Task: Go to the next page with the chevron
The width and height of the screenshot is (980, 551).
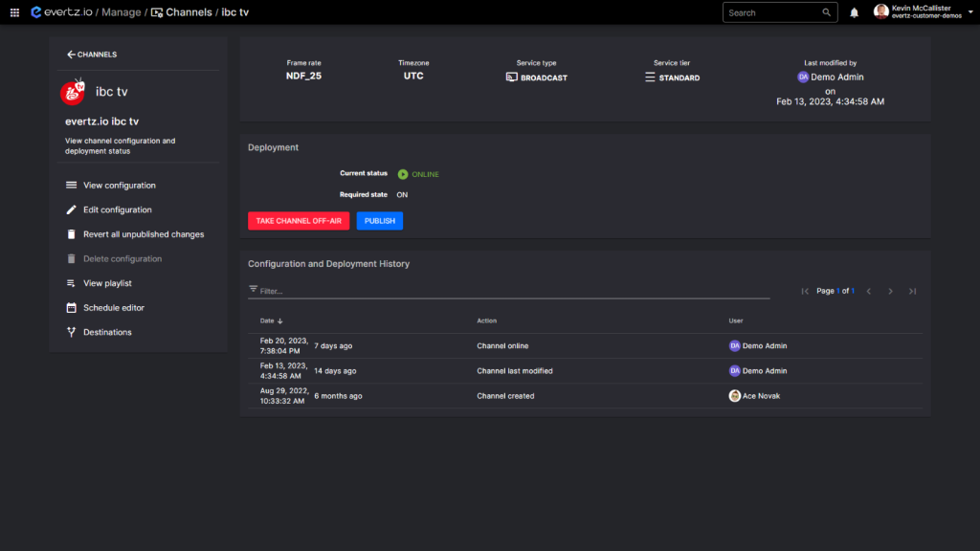Action: coord(890,291)
